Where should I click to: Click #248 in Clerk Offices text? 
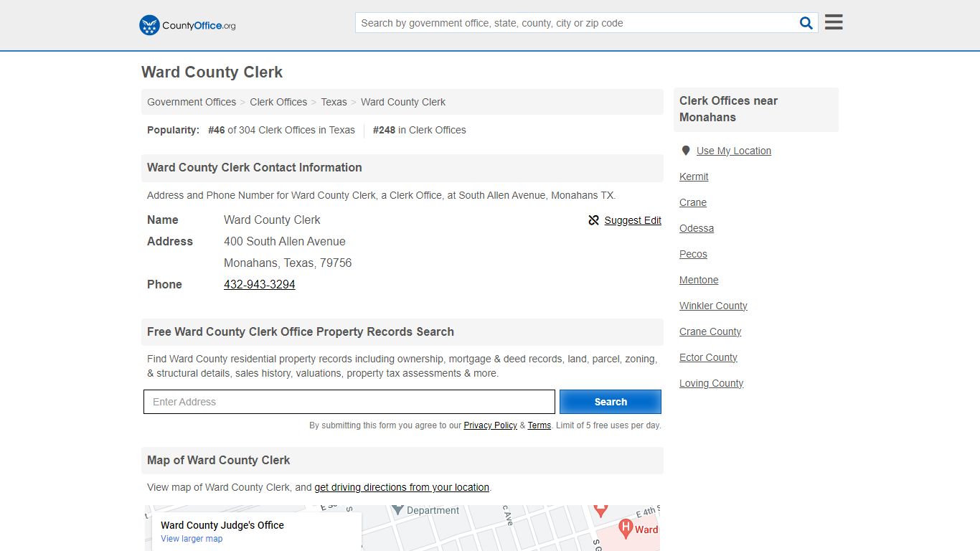[x=420, y=130]
